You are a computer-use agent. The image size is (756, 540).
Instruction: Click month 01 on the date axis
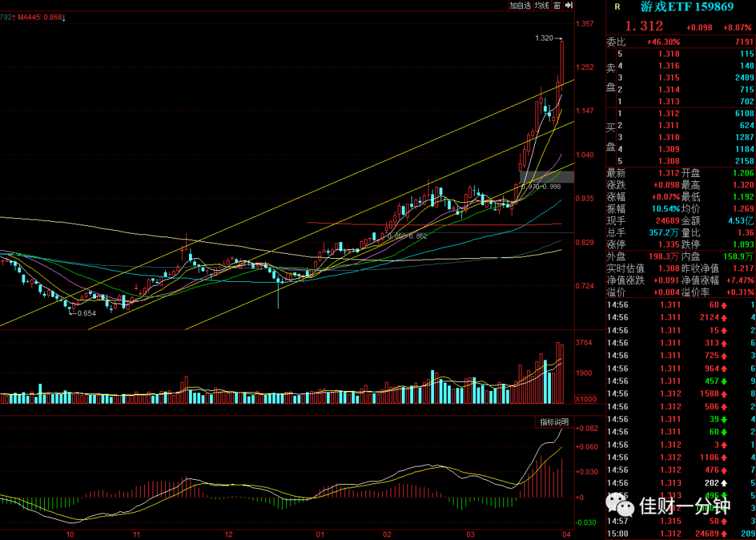point(320,534)
